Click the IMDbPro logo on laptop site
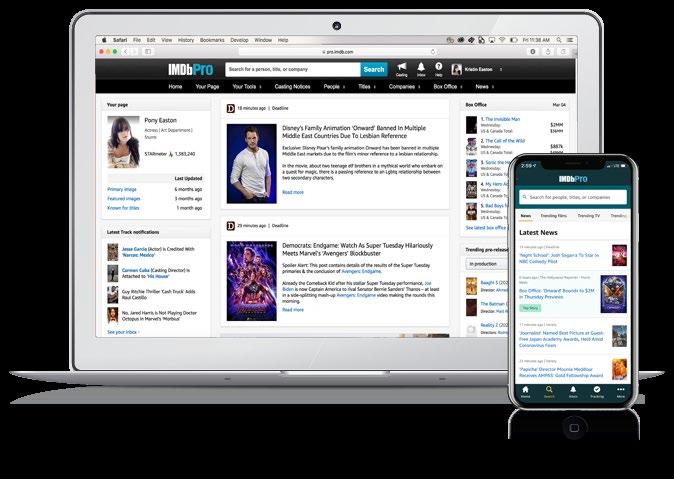 pos(190,69)
